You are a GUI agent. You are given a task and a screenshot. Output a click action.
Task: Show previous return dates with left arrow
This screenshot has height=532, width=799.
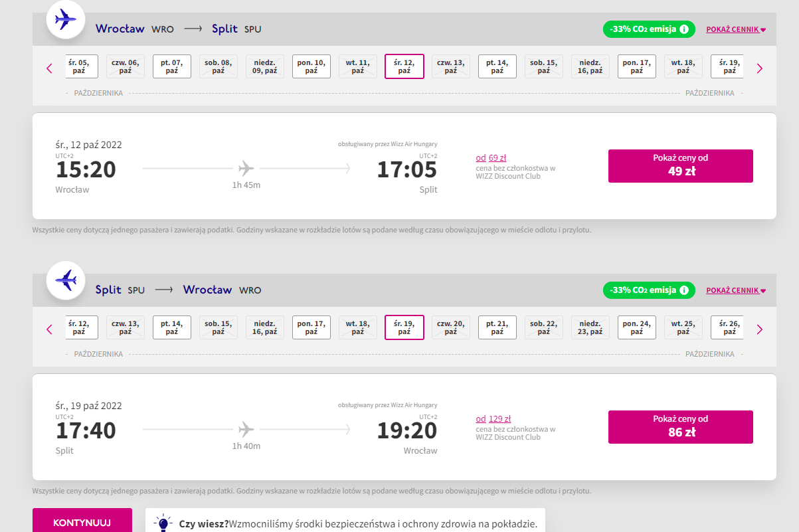[x=49, y=329]
